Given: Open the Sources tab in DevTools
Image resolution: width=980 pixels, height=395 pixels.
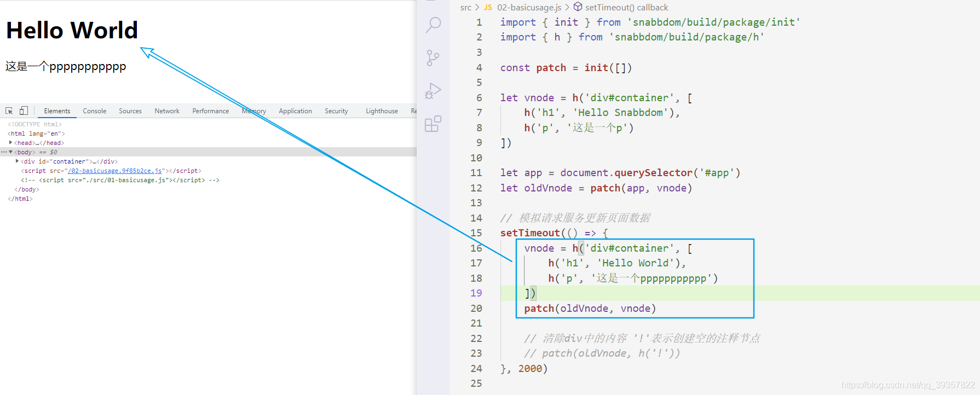Looking at the screenshot, I should pyautogui.click(x=130, y=111).
